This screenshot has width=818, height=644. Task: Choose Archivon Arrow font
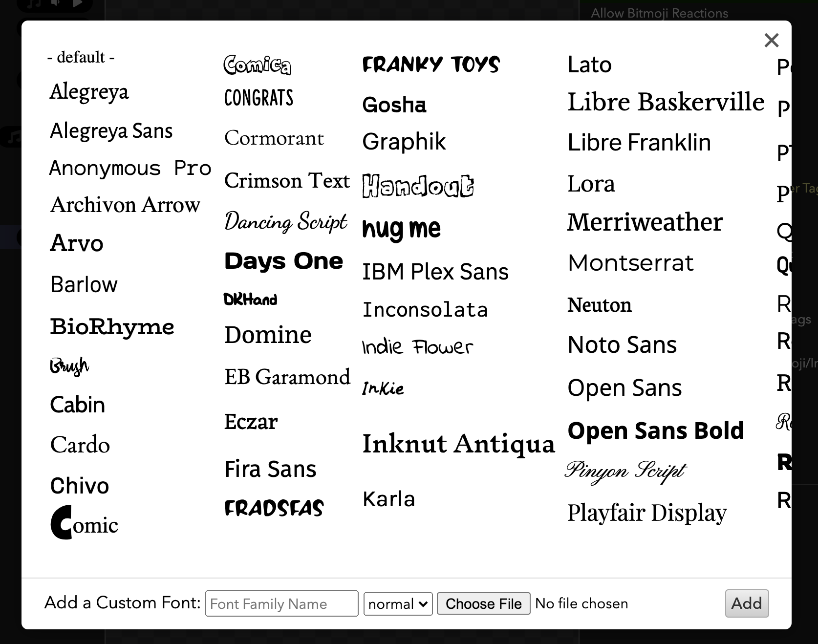click(125, 205)
